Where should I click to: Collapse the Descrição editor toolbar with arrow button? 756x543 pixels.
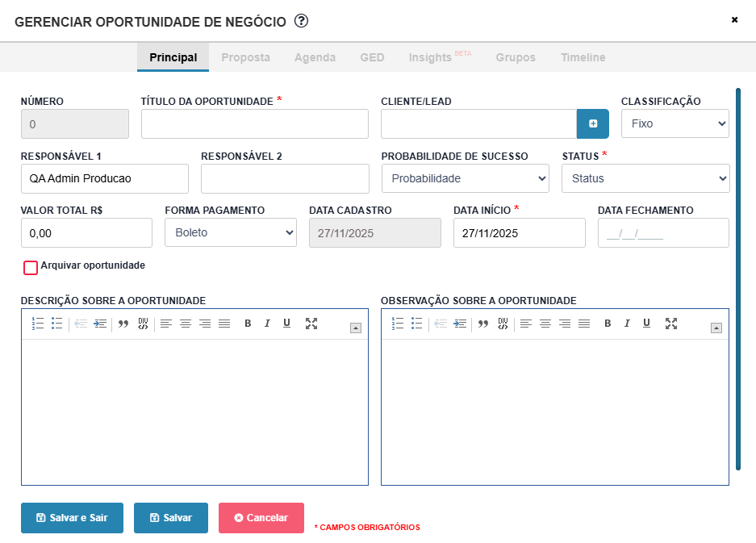(356, 328)
